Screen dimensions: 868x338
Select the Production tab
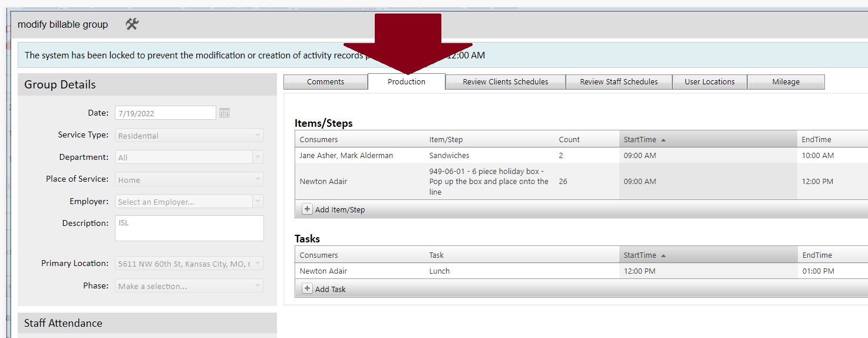pos(407,82)
